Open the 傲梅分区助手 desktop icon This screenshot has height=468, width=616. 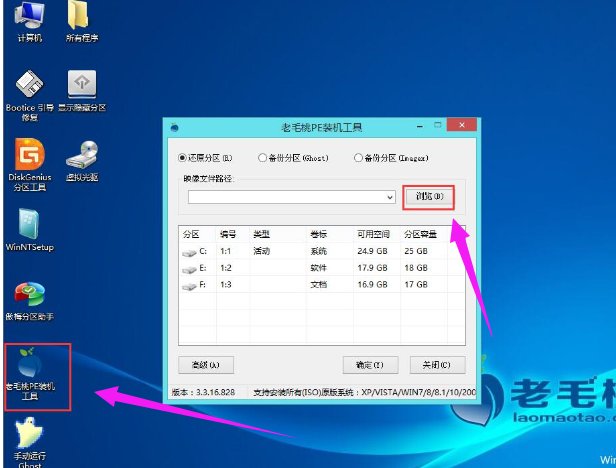[x=29, y=296]
